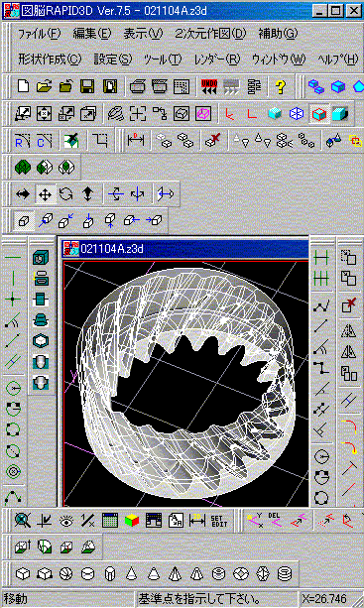
Task: Select the dimension measurement icon
Action: (x=135, y=140)
